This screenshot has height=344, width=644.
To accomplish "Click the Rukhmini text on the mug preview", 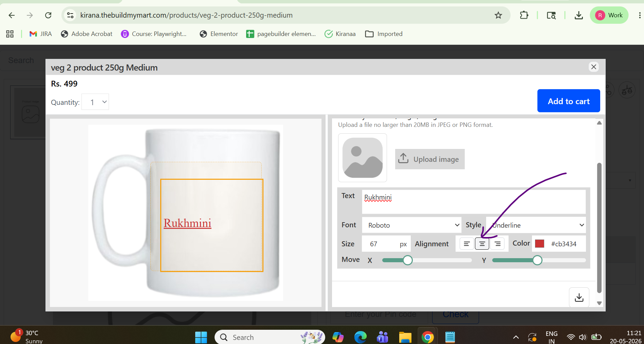I will point(187,223).
